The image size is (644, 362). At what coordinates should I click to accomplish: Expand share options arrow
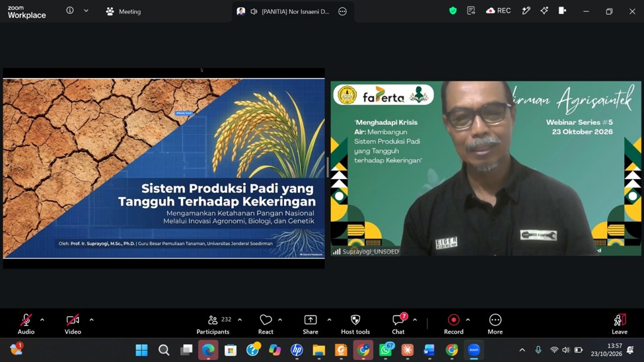(329, 320)
